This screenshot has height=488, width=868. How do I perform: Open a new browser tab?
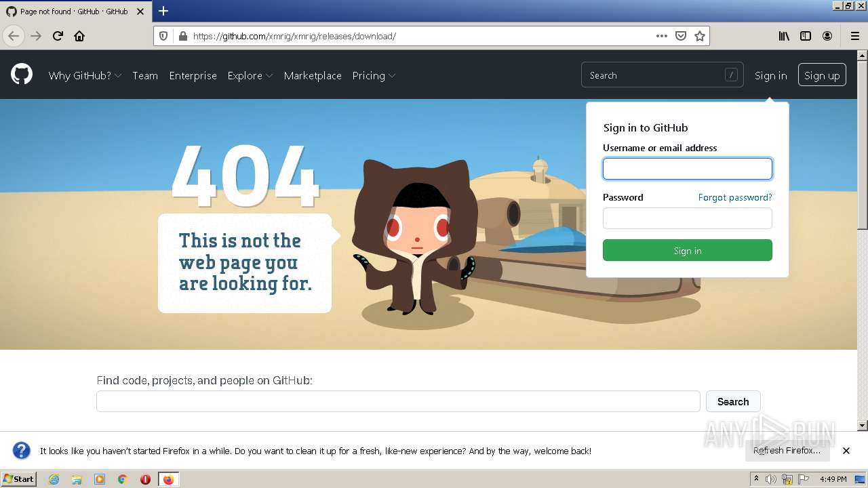(163, 11)
